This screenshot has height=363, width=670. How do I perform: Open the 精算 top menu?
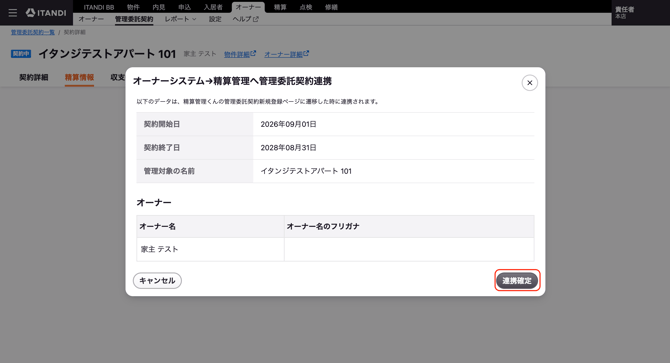point(280,7)
